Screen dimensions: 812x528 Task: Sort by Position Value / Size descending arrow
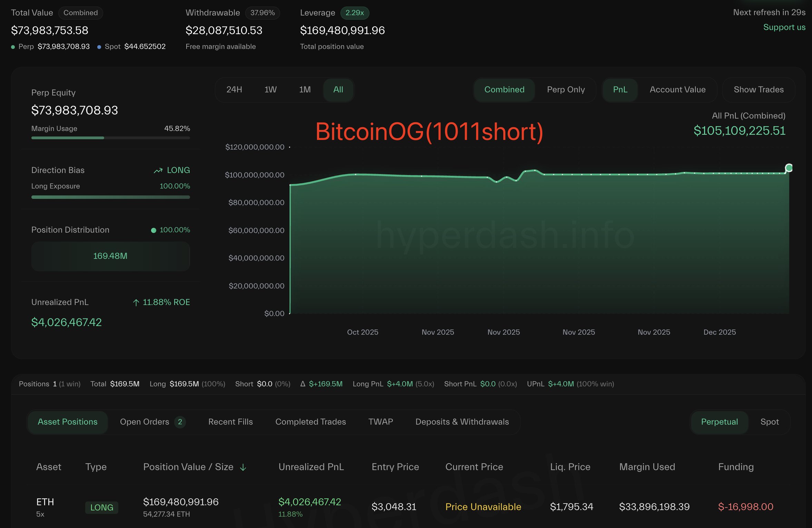244,468
